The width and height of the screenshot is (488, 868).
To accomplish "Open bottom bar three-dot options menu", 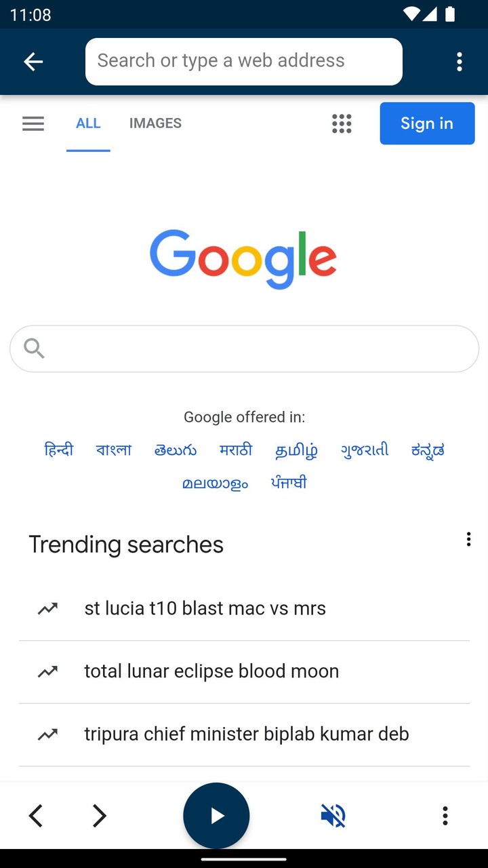I will coord(445,815).
